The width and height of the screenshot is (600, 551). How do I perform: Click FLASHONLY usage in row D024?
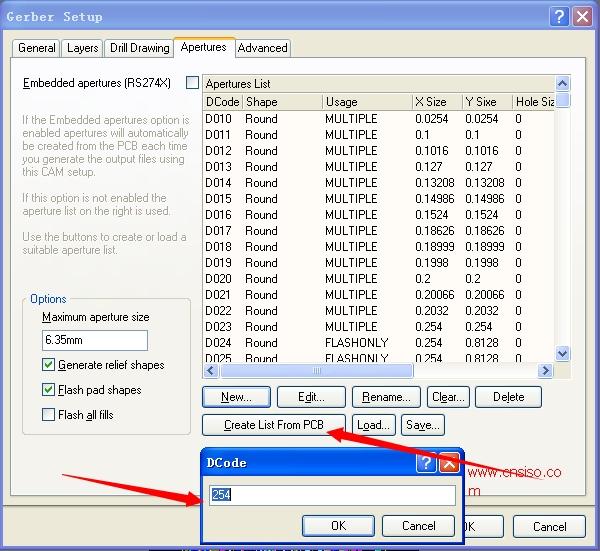pos(357,342)
